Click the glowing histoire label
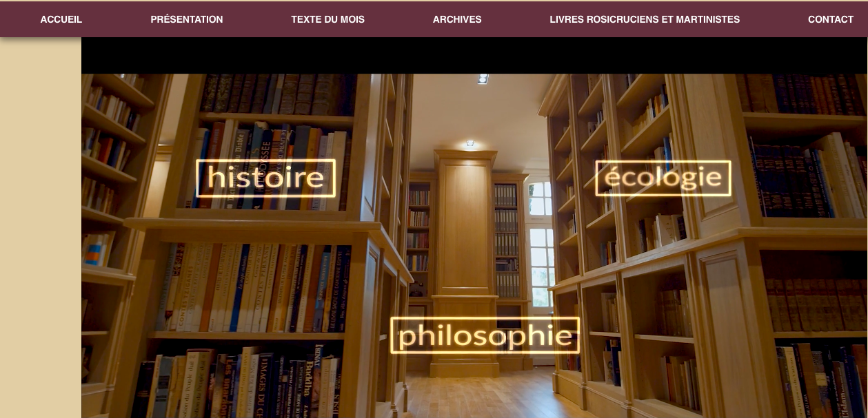868x418 pixels. [x=266, y=178]
